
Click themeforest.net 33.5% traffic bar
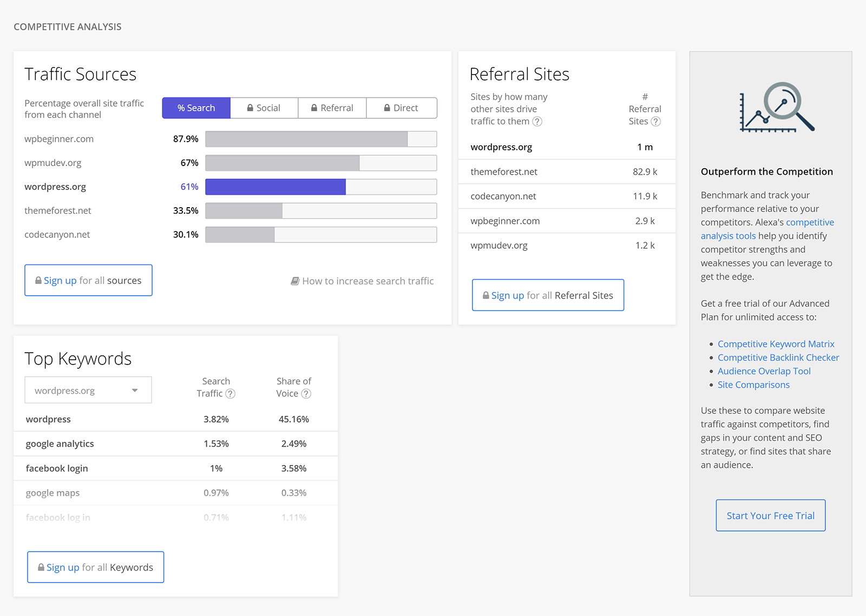[321, 210]
